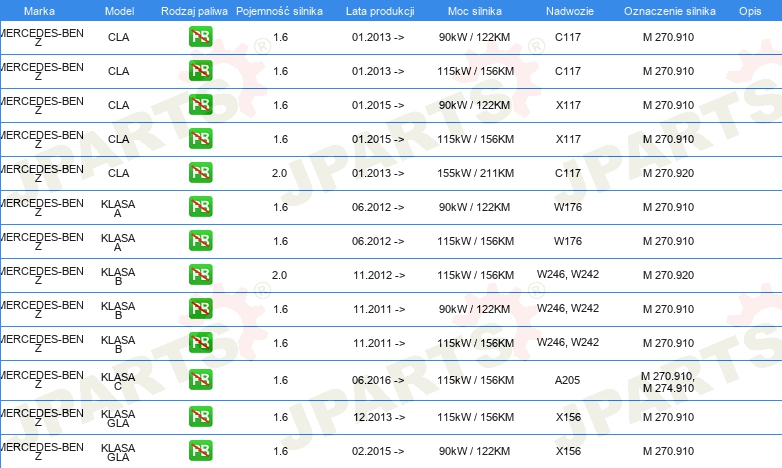This screenshot has width=782, height=468.
Task: Click the X156 body cell in the 12.2013 row
Action: (568, 417)
